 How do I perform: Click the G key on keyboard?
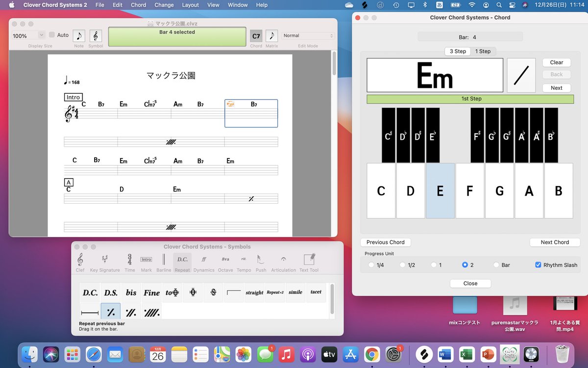pos(499,191)
